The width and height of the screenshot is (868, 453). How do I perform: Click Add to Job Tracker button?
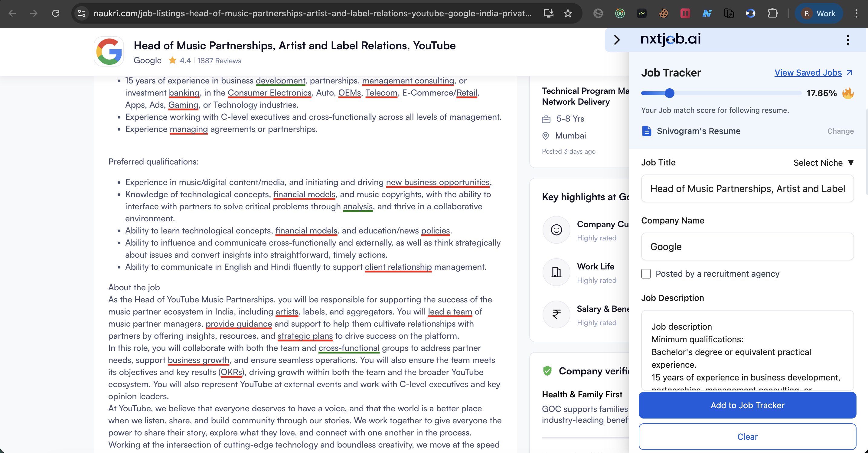coord(747,405)
